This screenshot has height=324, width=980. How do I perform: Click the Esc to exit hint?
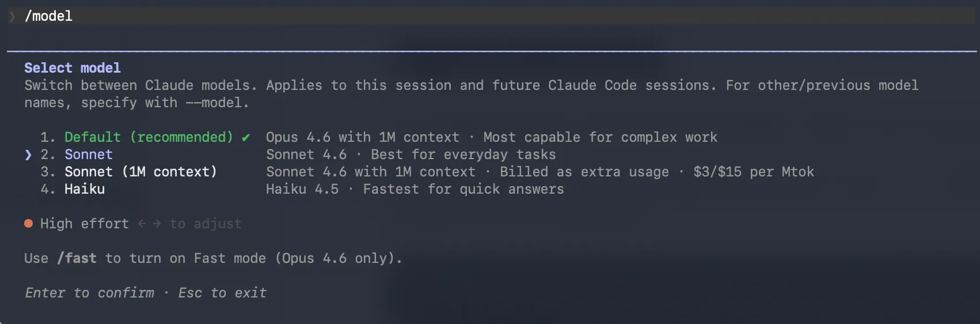pyautogui.click(x=222, y=293)
